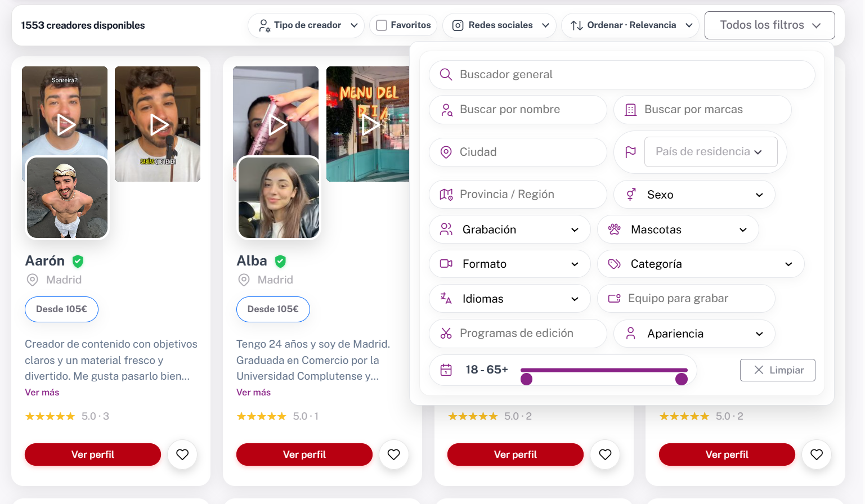This screenshot has width=865, height=504.
Task: Click the calendar icon next to the age range
Action: click(x=446, y=370)
